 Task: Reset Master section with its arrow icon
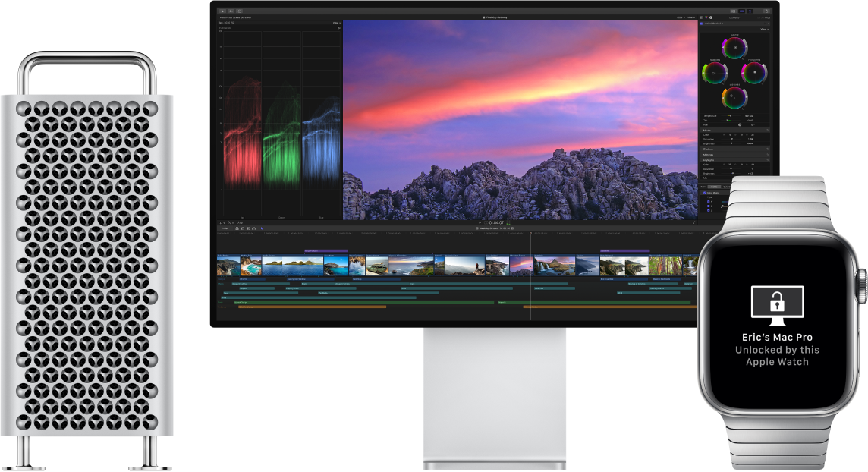(767, 130)
